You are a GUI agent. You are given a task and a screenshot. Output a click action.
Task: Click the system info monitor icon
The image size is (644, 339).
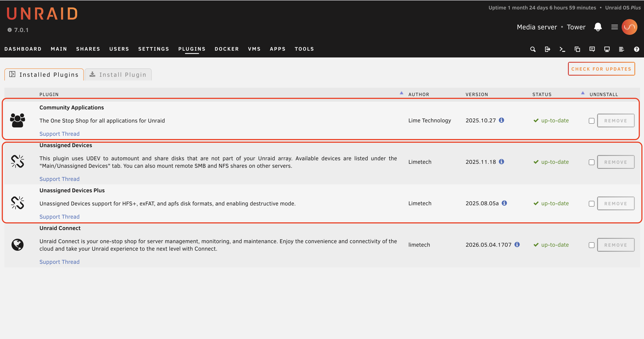607,49
